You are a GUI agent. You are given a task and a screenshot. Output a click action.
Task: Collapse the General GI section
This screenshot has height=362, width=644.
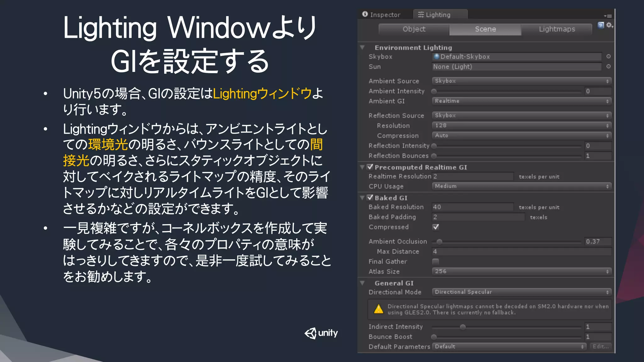(x=362, y=283)
